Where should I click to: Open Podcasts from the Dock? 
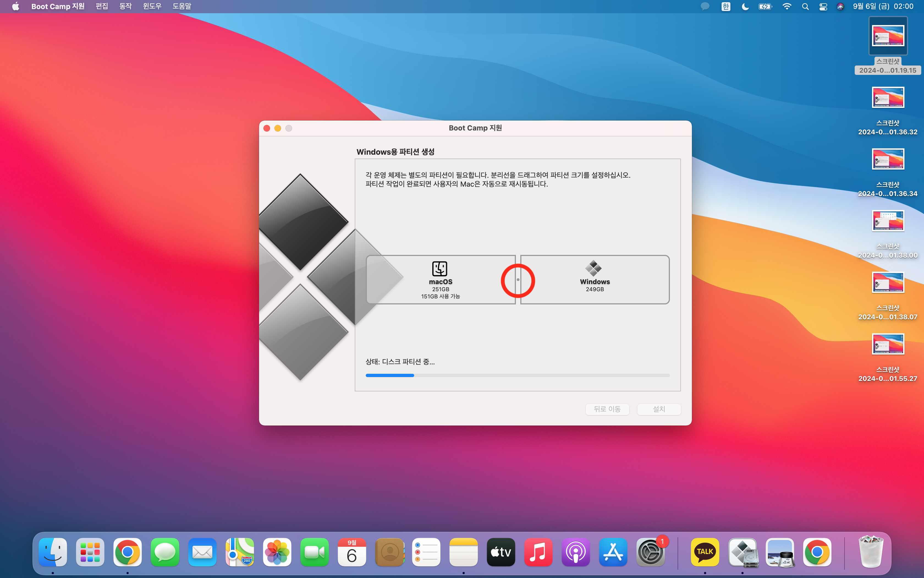pos(576,552)
